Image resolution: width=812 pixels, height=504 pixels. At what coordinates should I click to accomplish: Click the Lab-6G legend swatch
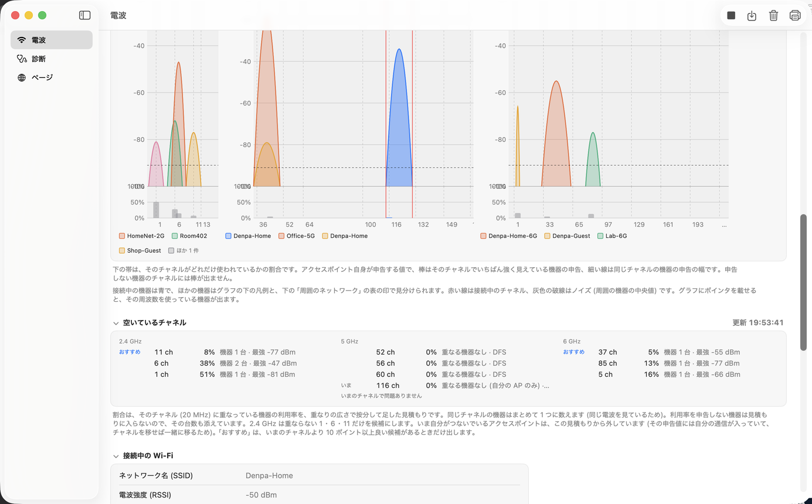coord(600,236)
